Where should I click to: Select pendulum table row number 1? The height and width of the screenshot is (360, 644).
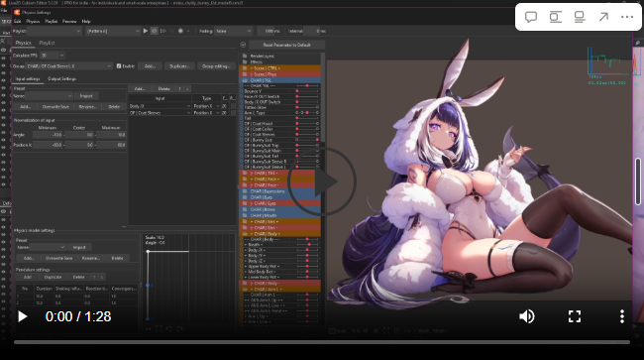77,296
